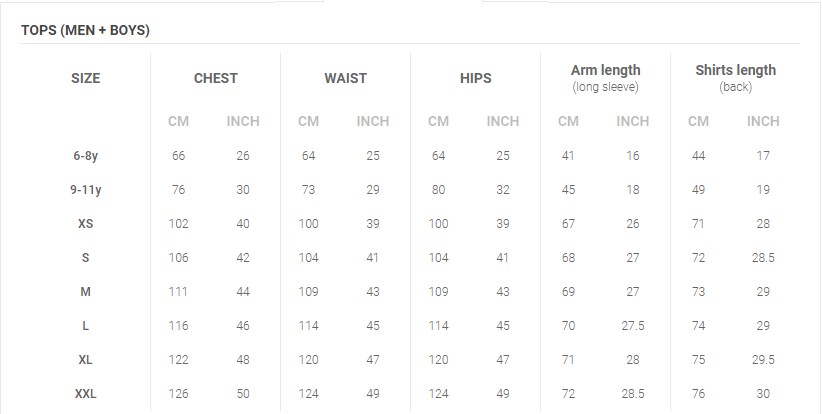Click hips CM value 80 for 9-11y
This screenshot has width=822, height=414.
438,190
